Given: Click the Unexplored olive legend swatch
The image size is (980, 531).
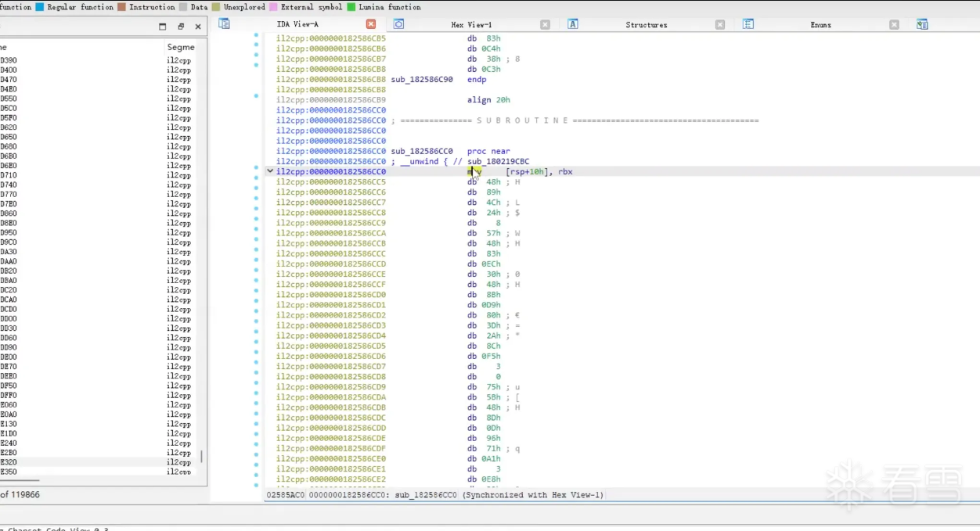Looking at the screenshot, I should 216,7.
